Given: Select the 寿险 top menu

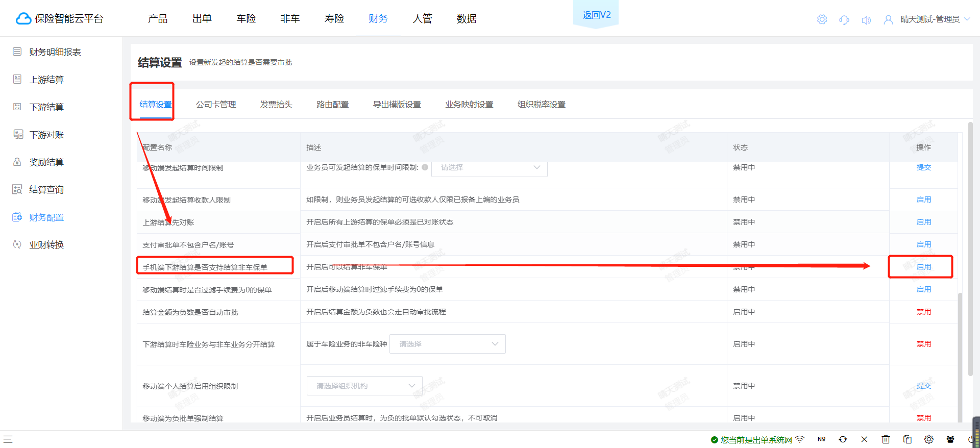Looking at the screenshot, I should pyautogui.click(x=334, y=19).
